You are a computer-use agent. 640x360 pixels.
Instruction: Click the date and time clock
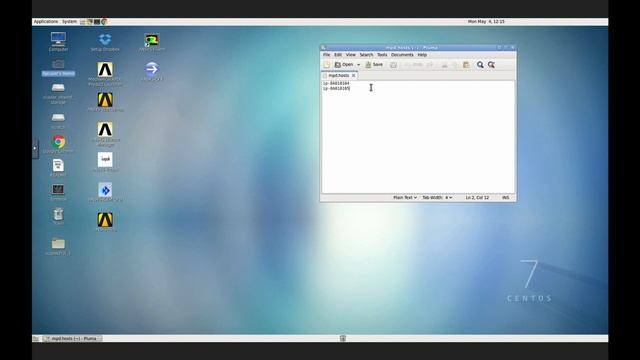click(x=486, y=22)
